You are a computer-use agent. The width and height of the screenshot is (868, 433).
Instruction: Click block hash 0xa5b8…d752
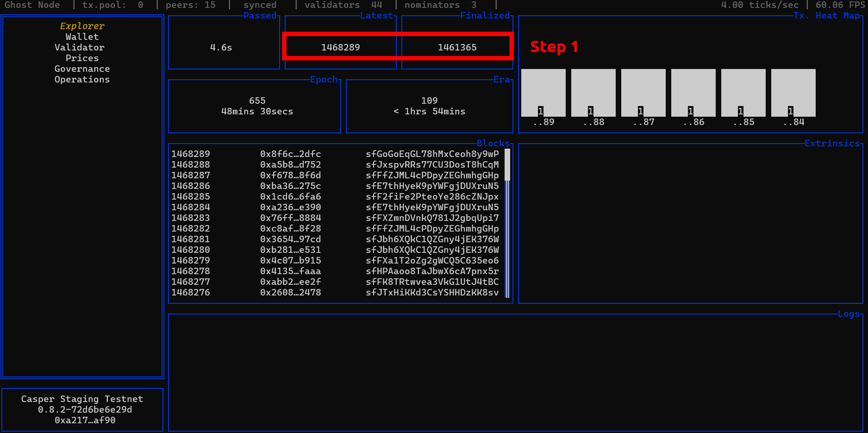coord(290,165)
